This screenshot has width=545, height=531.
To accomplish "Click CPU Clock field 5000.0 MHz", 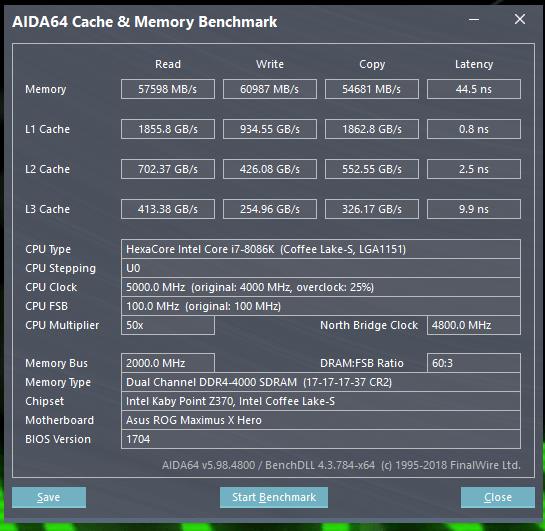I will [x=321, y=287].
